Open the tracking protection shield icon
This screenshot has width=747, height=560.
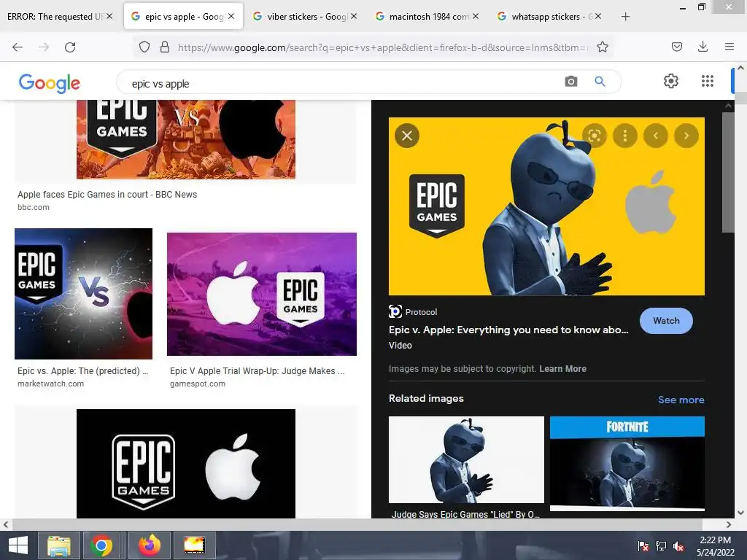tap(144, 47)
